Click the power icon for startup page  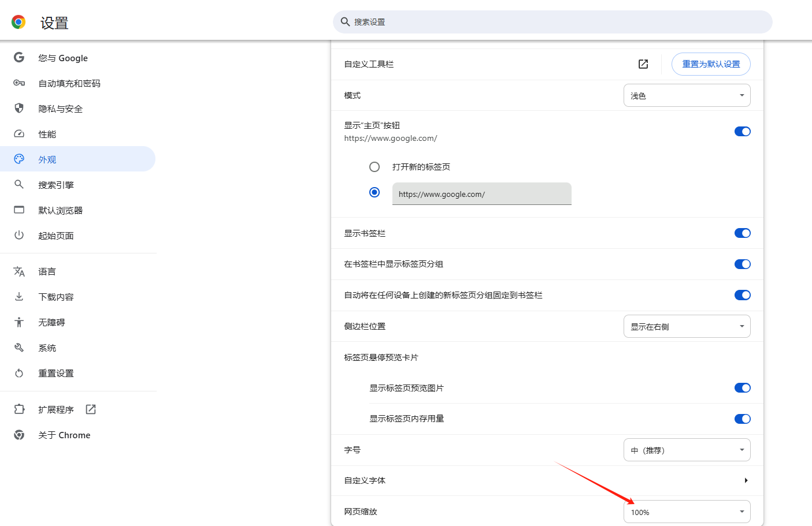(19, 235)
